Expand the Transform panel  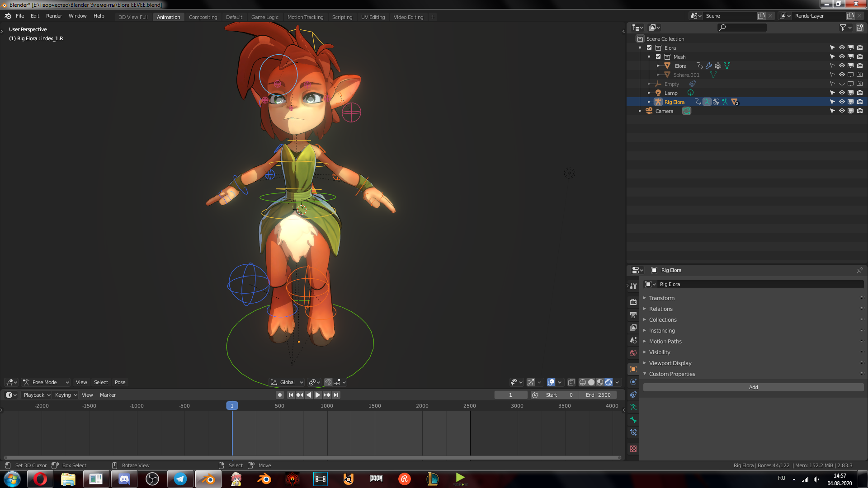coord(662,298)
